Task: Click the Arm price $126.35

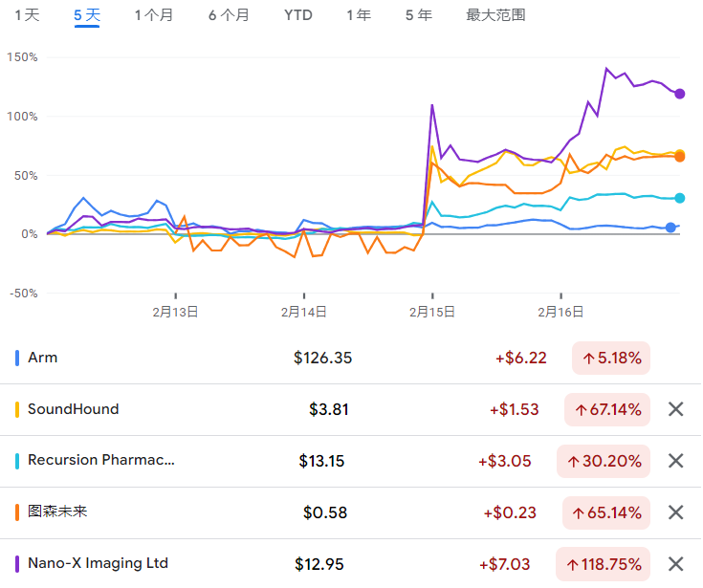Action: (323, 359)
